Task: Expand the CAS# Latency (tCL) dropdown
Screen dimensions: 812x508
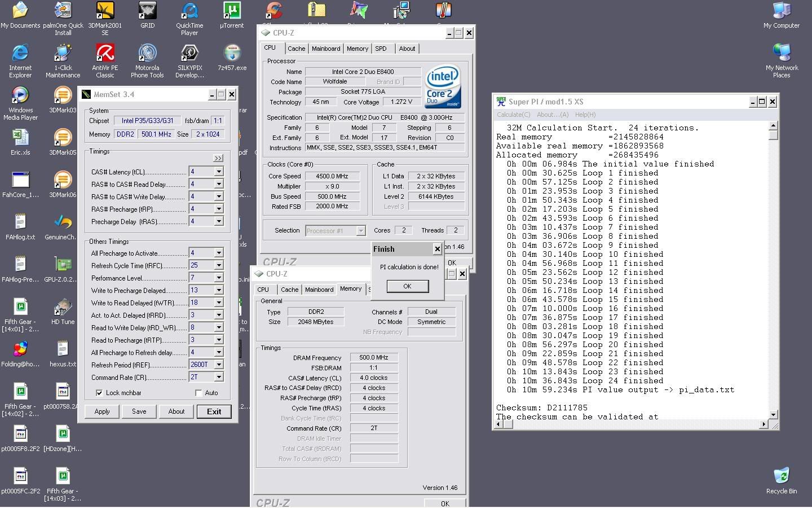Action: 219,172
